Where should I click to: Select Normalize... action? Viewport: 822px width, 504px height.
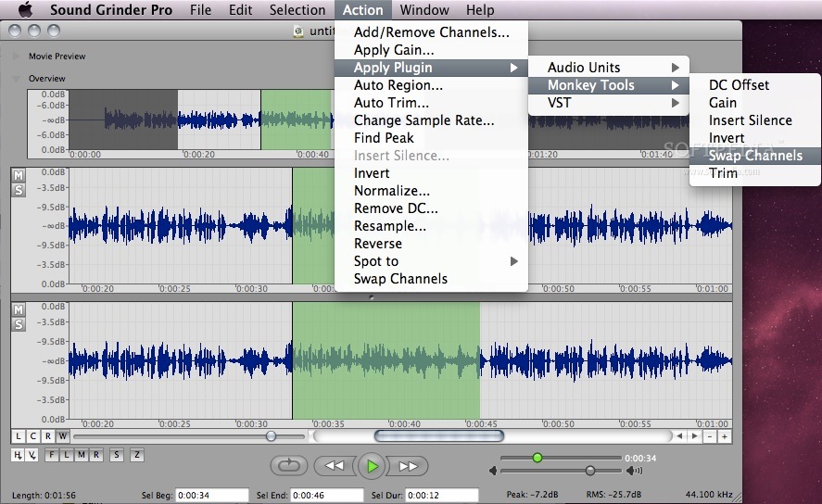tap(431, 191)
